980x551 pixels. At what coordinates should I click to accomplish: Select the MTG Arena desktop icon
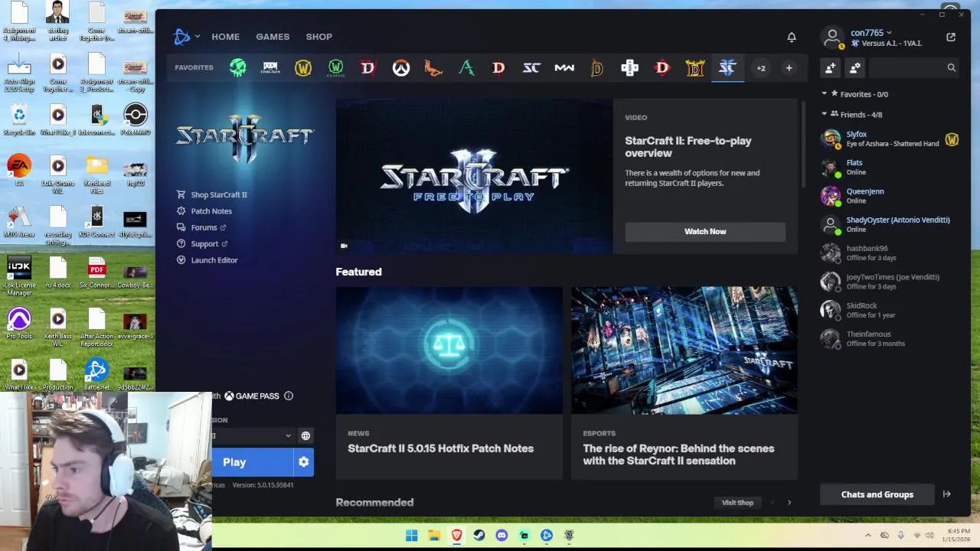pyautogui.click(x=19, y=222)
